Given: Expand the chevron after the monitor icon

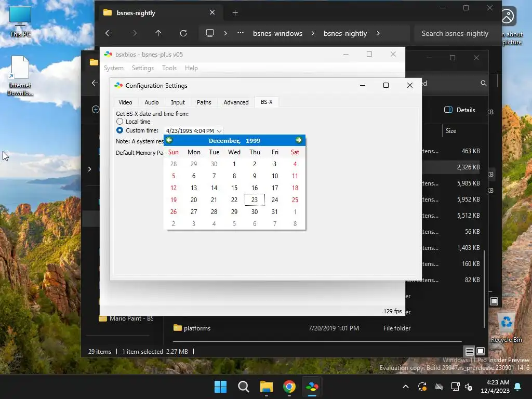Looking at the screenshot, I should (225, 33).
